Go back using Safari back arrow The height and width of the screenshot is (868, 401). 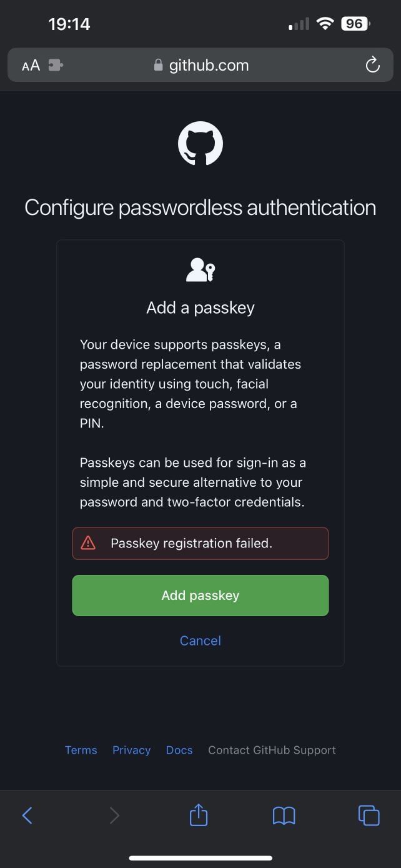[x=27, y=815]
